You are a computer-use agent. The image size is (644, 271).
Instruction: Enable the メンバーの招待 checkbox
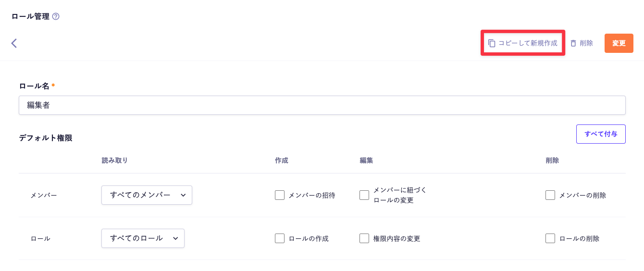pyautogui.click(x=280, y=195)
